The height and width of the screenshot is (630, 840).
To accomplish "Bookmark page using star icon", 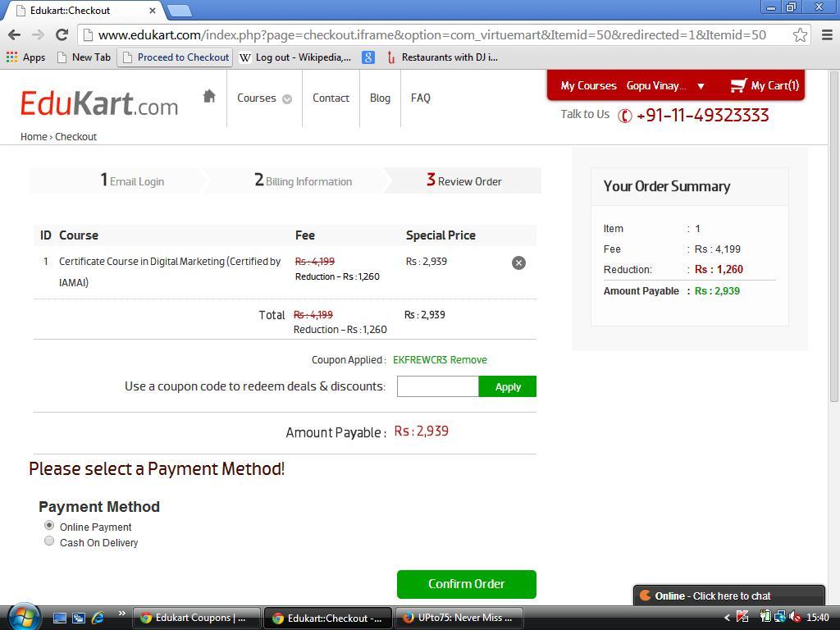I will click(800, 34).
